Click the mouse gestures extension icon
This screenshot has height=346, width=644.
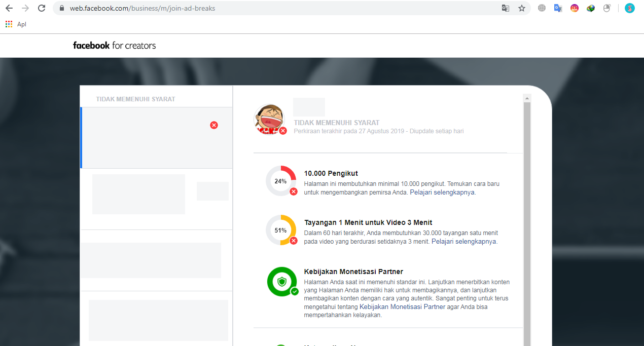click(x=606, y=8)
